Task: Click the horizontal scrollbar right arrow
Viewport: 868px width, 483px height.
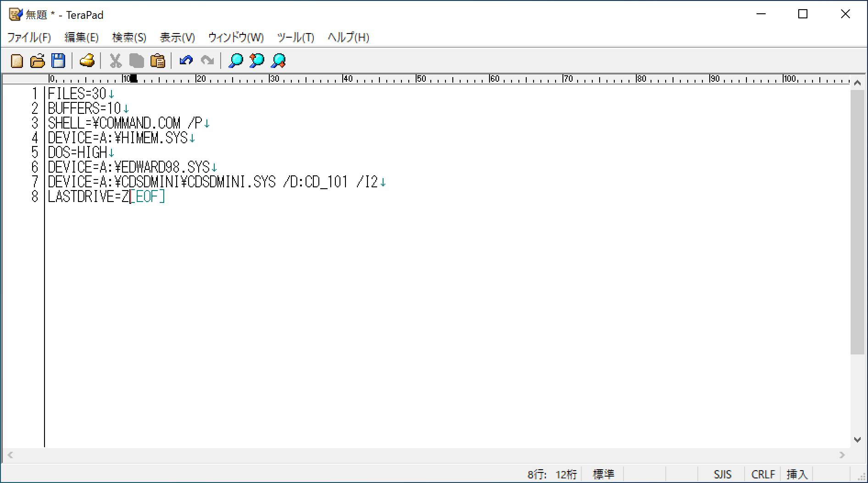Action: pyautogui.click(x=842, y=455)
